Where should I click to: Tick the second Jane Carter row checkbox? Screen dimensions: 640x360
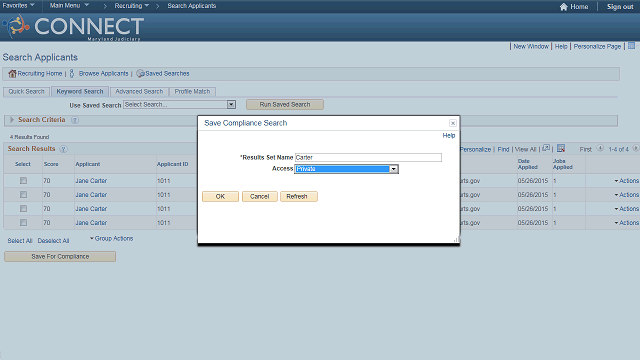click(x=23, y=195)
